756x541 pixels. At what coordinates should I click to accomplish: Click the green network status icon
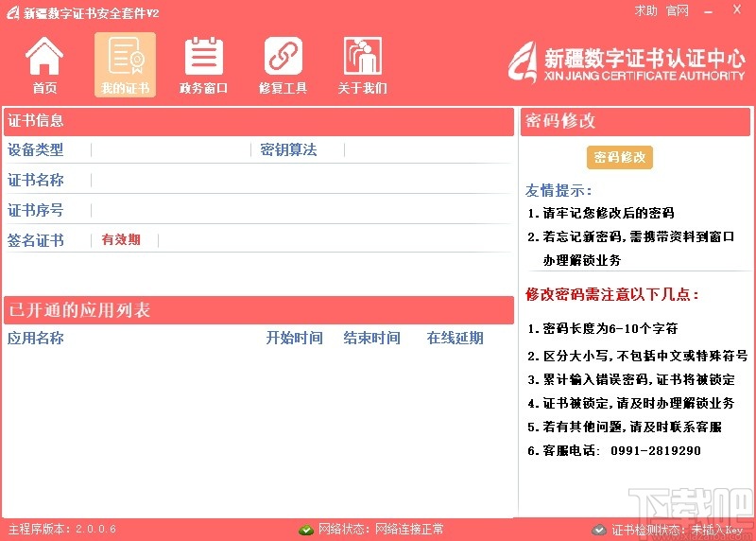coord(306,530)
